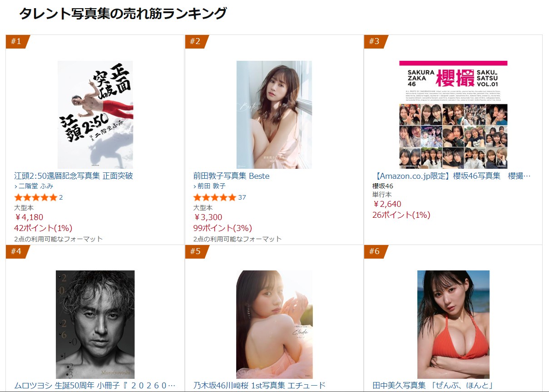Select the ￥3,300 price

coord(208,217)
